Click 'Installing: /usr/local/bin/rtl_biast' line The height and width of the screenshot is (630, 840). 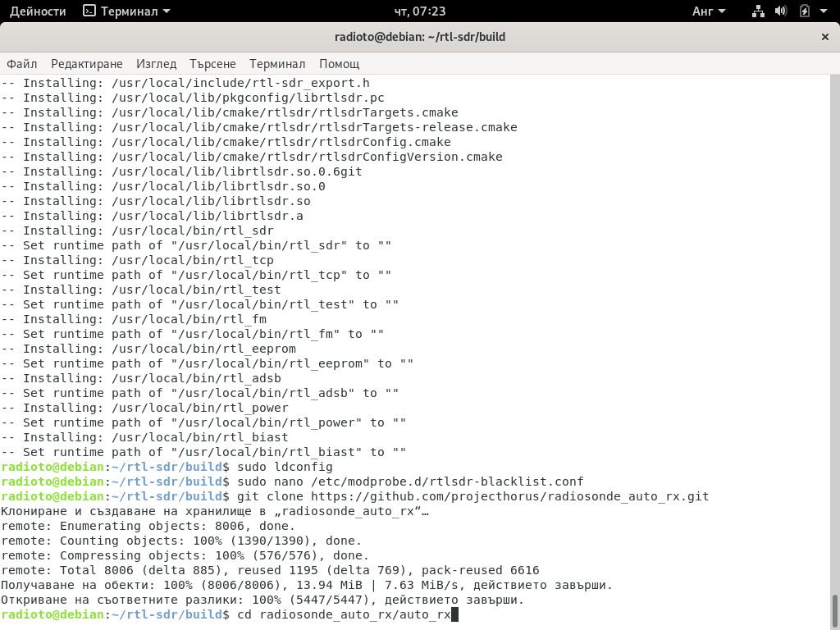144,438
